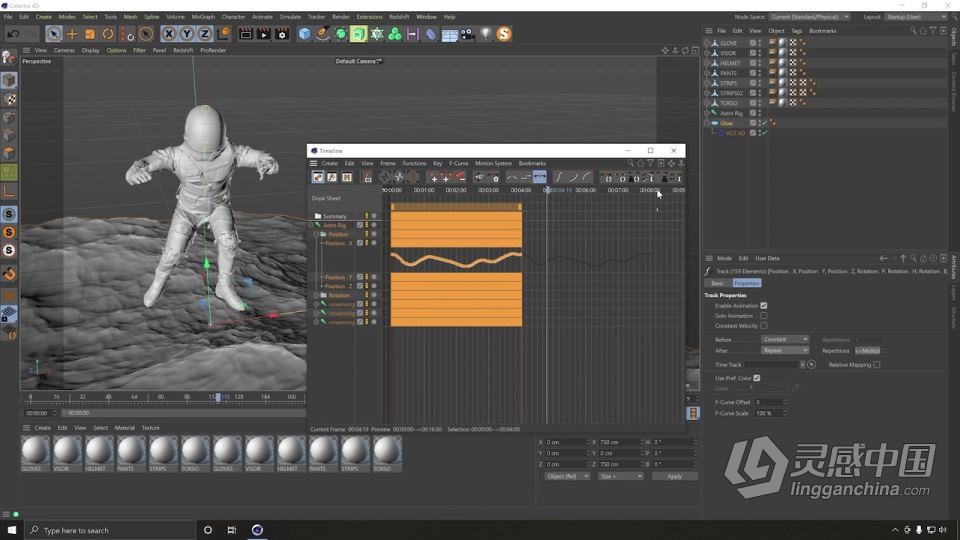Enable Solo Animation checkbox
Screen dimensions: 960x540
pyautogui.click(x=763, y=316)
